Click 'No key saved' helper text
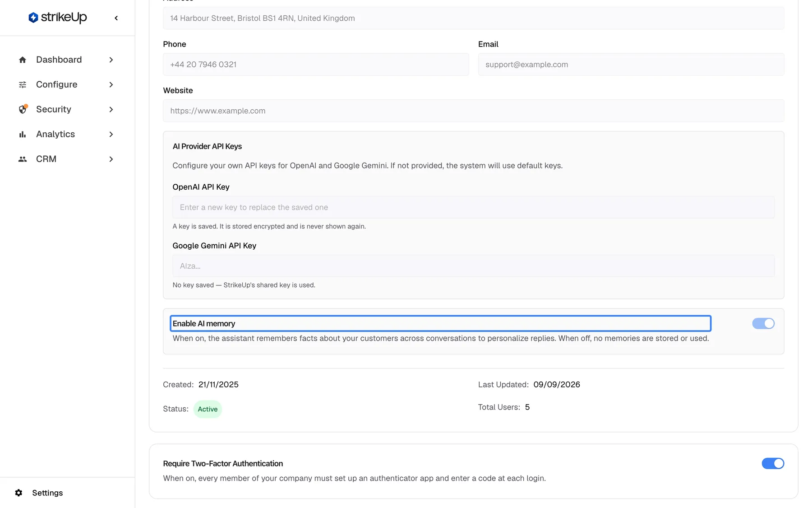This screenshot has width=812, height=508. point(244,285)
